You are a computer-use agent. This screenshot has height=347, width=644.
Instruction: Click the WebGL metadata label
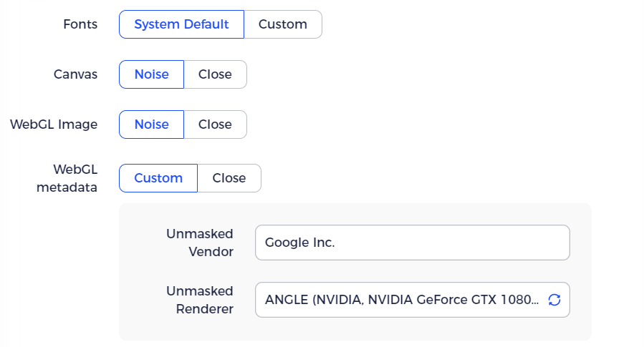[67, 178]
